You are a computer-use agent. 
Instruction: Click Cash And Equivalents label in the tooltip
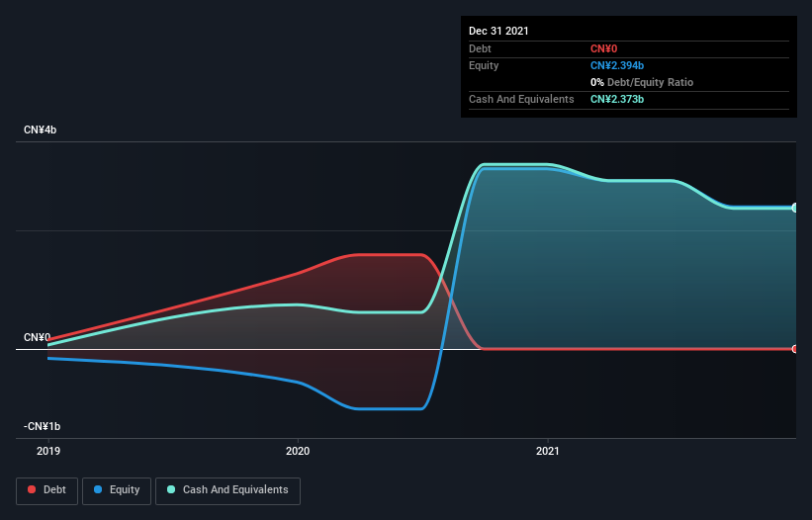pos(521,99)
